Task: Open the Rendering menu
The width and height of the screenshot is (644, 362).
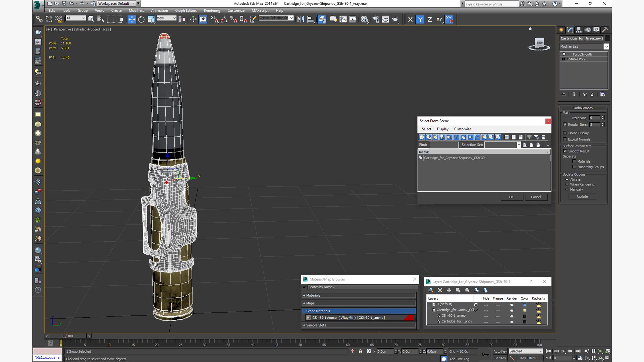Action: tap(212, 10)
